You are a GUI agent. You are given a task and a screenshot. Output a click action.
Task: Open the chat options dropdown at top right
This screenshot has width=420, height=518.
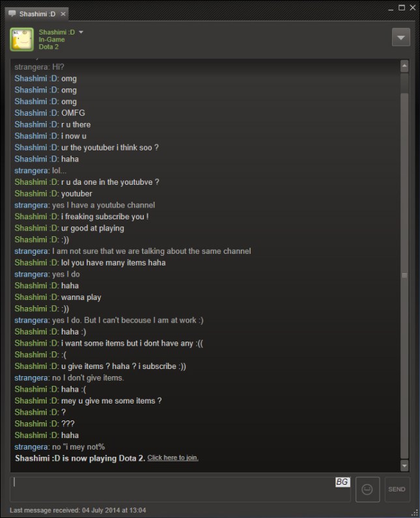(x=401, y=37)
